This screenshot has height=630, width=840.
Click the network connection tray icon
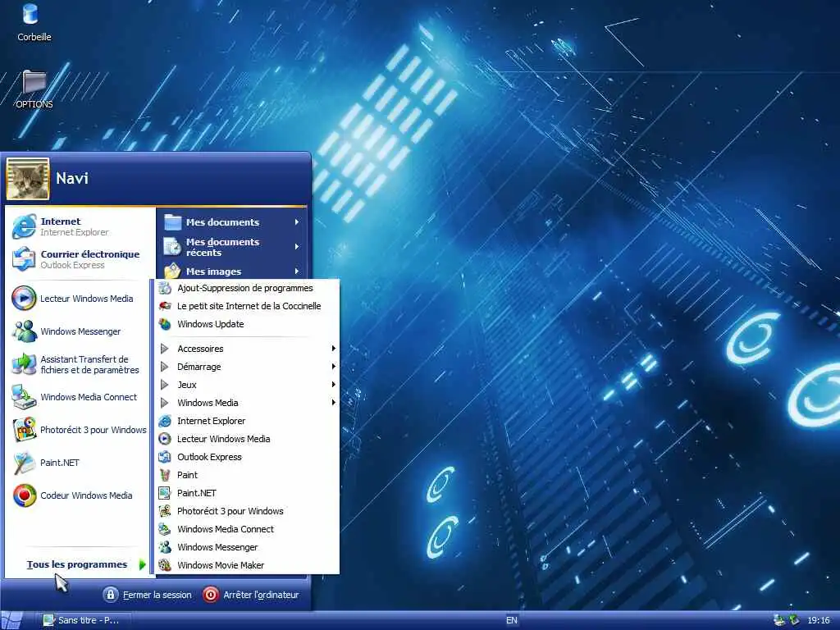tap(779, 620)
